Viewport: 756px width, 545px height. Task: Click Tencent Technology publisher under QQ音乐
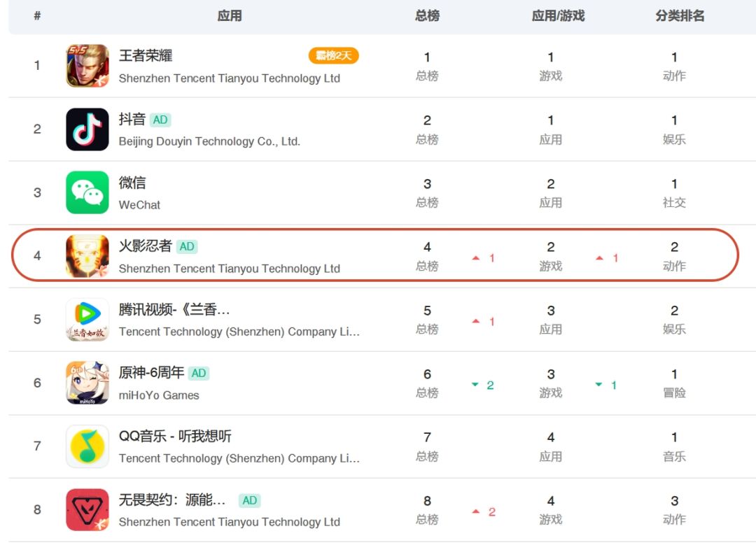(239, 459)
